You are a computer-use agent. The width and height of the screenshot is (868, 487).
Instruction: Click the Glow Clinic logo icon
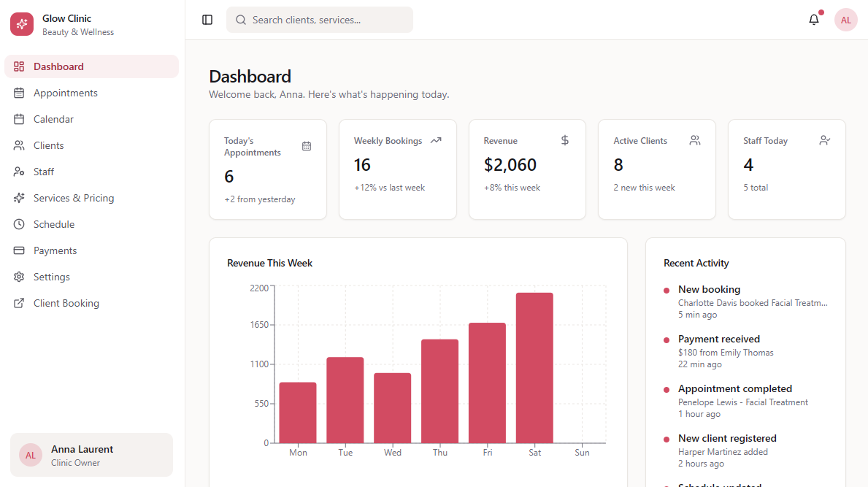coord(21,24)
